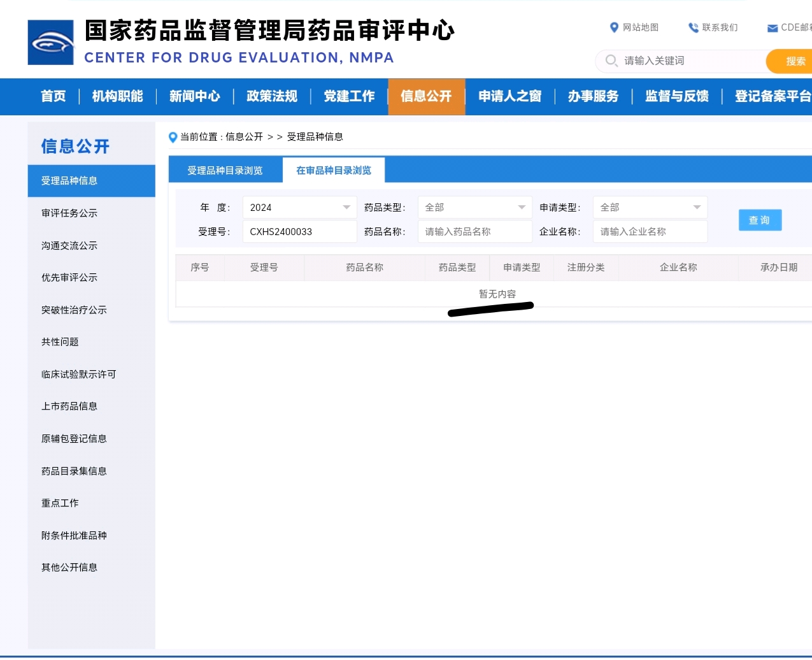Image resolution: width=812 pixels, height=660 pixels.
Task: Open the 机构职能 menu
Action: [x=118, y=96]
